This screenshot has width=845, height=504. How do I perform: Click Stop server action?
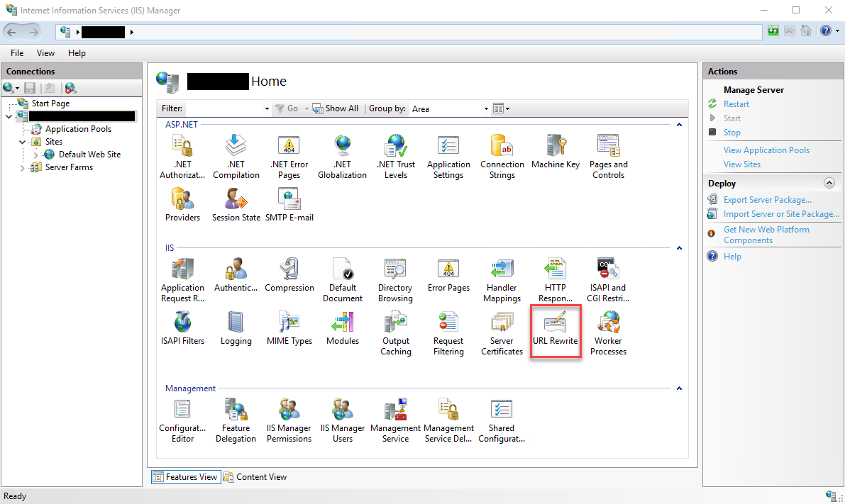tap(731, 133)
